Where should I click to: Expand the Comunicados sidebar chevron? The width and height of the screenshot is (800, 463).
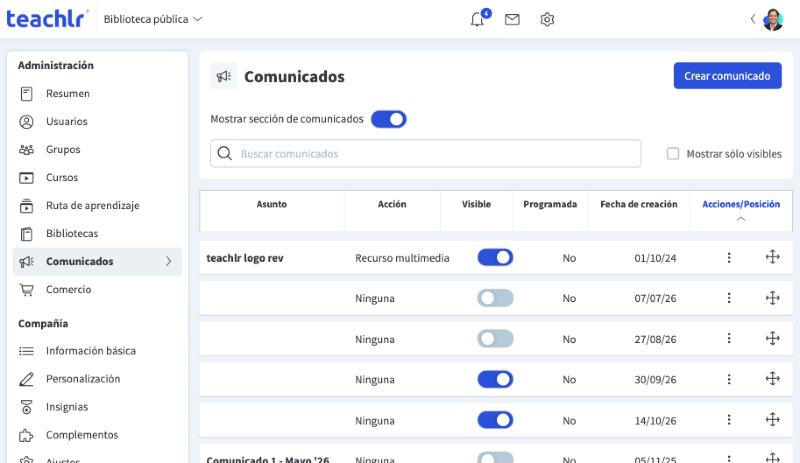point(168,261)
